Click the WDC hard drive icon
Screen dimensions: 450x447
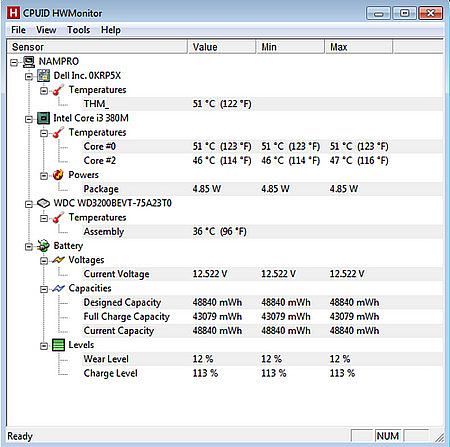43,203
